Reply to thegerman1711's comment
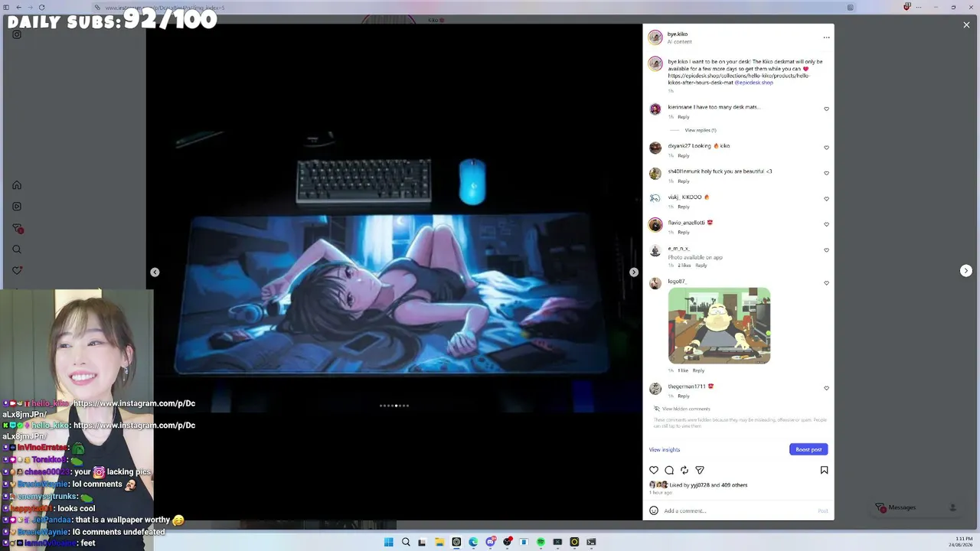980x551 pixels. [684, 396]
